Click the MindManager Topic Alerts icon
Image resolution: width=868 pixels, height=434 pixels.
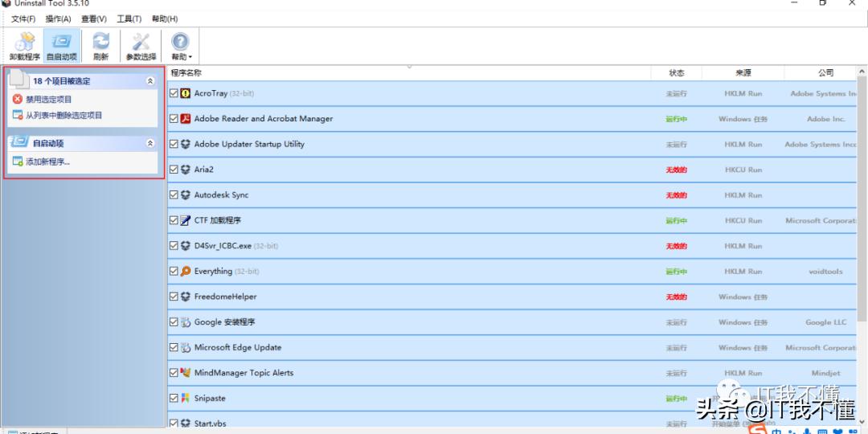tap(186, 373)
